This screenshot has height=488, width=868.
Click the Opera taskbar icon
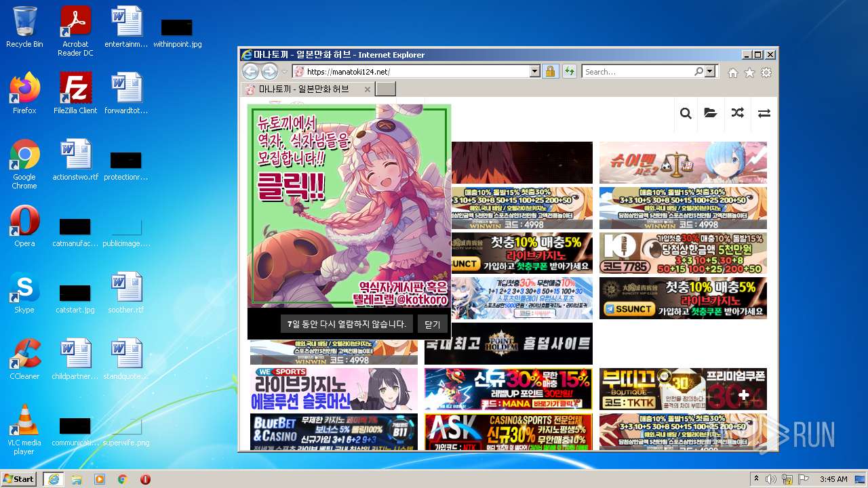coord(145,479)
